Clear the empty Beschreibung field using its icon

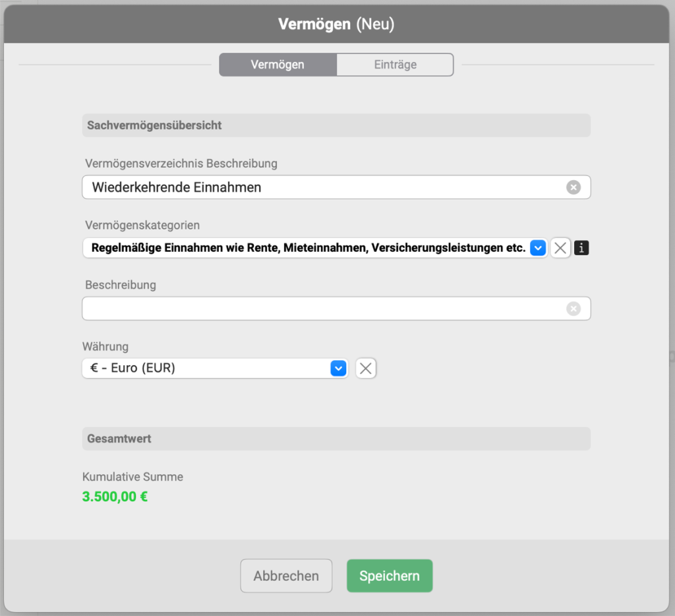pos(573,309)
